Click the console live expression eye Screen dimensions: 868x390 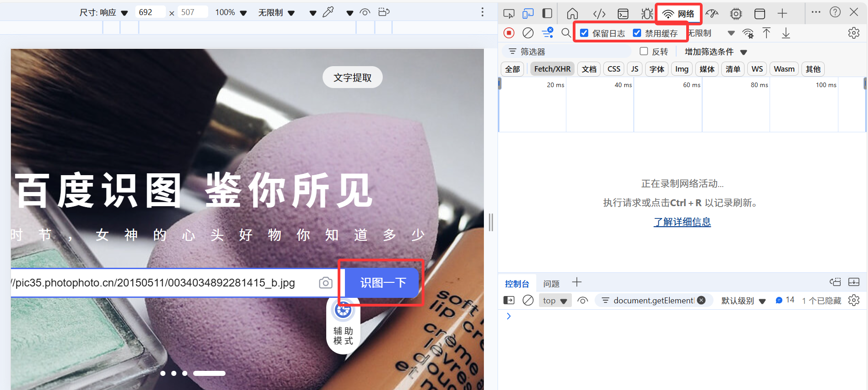tap(583, 300)
